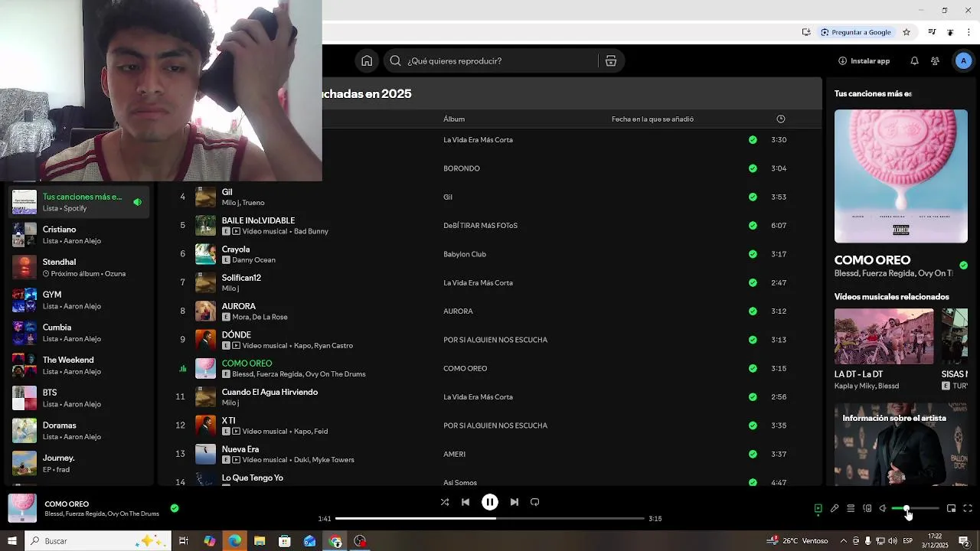Image resolution: width=980 pixels, height=551 pixels.
Task: Open the profile avatar menu 'A'
Action: pyautogui.click(x=963, y=61)
